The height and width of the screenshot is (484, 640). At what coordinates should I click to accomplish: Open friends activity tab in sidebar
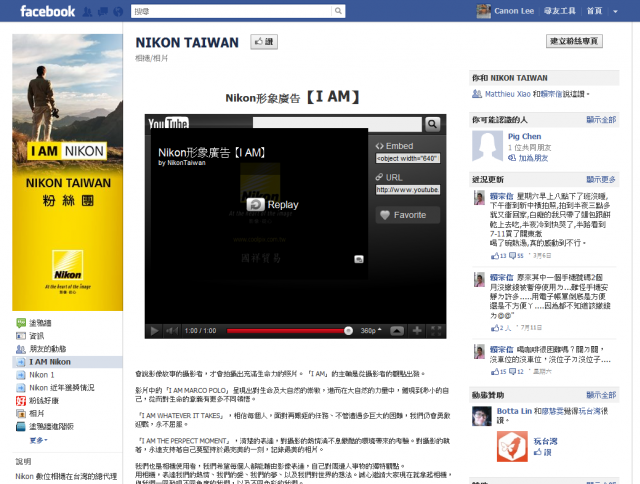pos(41,349)
